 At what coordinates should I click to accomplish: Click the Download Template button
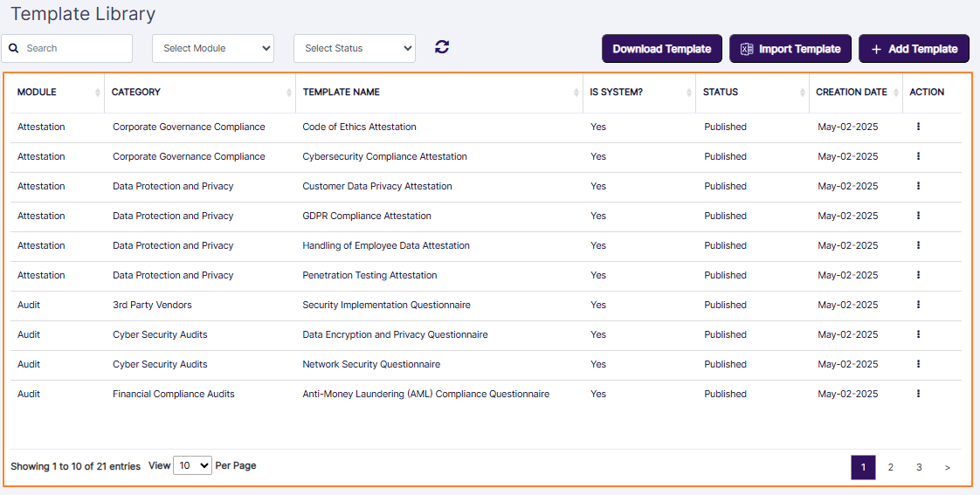click(662, 49)
